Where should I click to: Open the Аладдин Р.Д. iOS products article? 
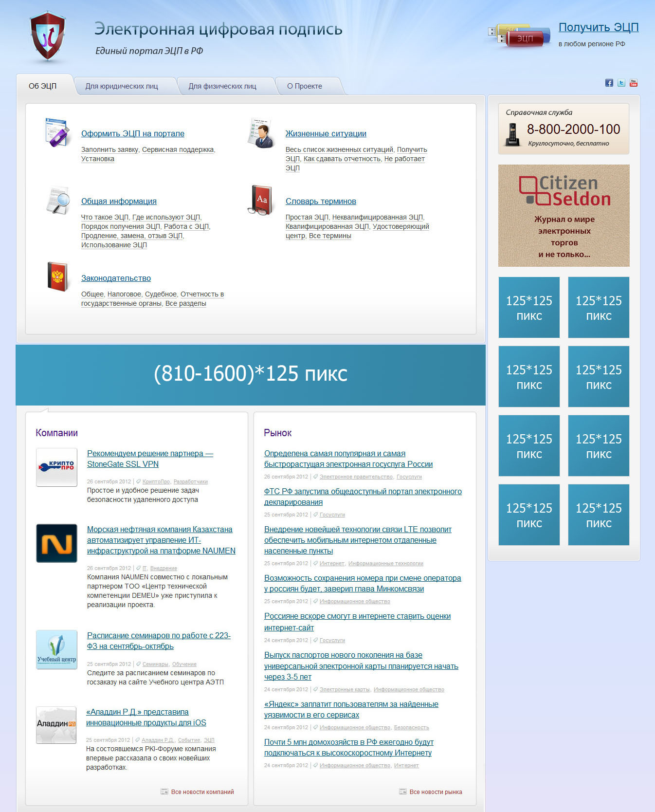(146, 717)
